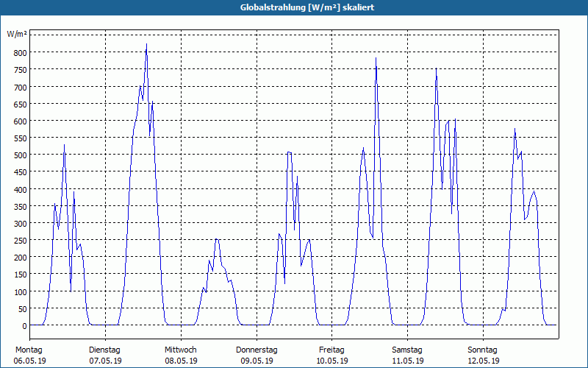
Task: Click the date 09.05.19
Action: [257, 361]
